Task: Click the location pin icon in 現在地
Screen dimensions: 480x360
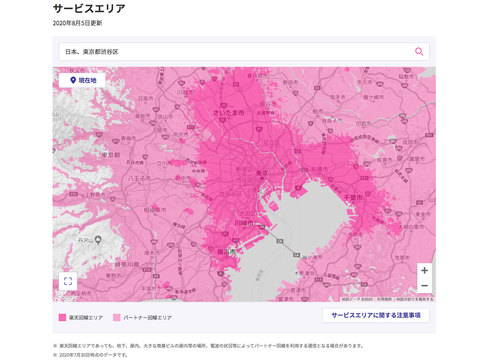Action: point(73,80)
